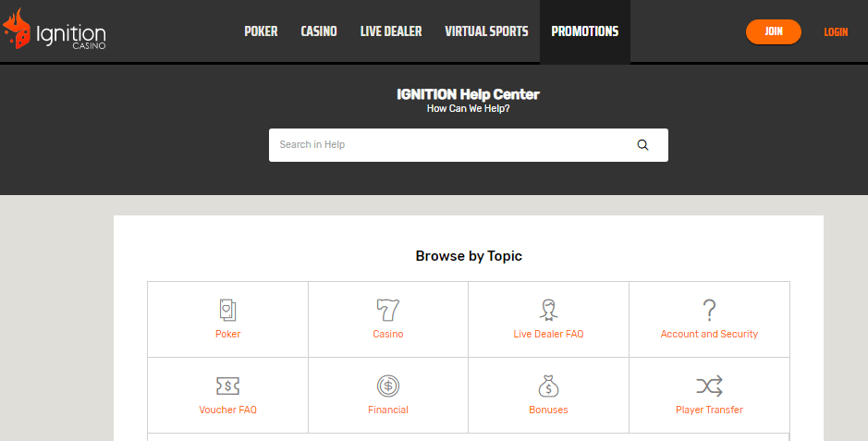Viewport: 868px width, 441px height.
Task: Click the Casino lucky seven icon
Action: tap(388, 310)
